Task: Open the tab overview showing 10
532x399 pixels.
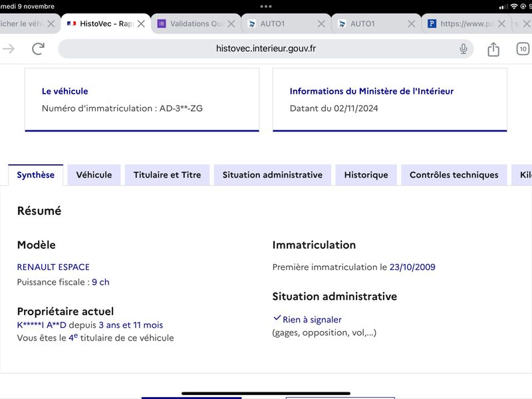Action: tap(523, 49)
